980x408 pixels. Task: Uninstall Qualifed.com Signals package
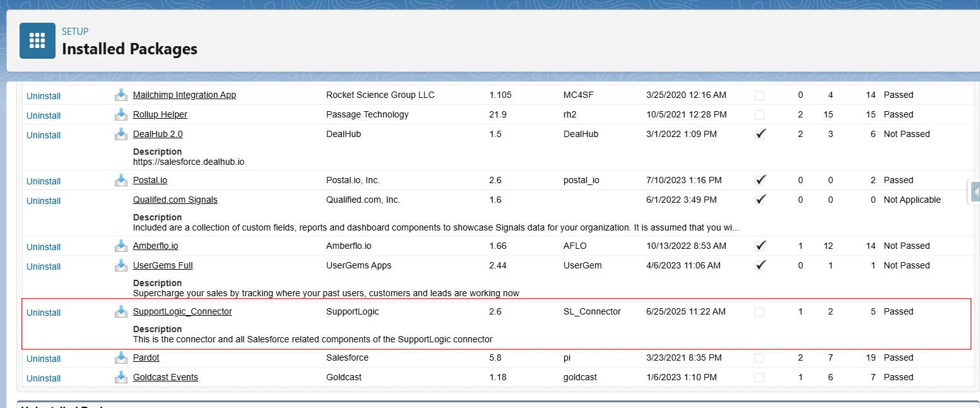pos(44,201)
